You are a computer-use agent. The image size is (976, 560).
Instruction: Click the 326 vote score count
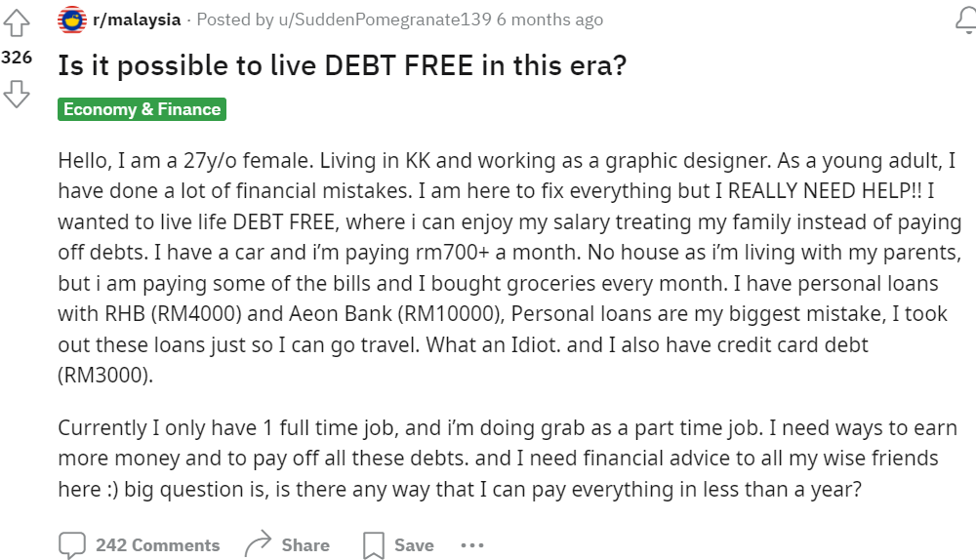pyautogui.click(x=17, y=58)
